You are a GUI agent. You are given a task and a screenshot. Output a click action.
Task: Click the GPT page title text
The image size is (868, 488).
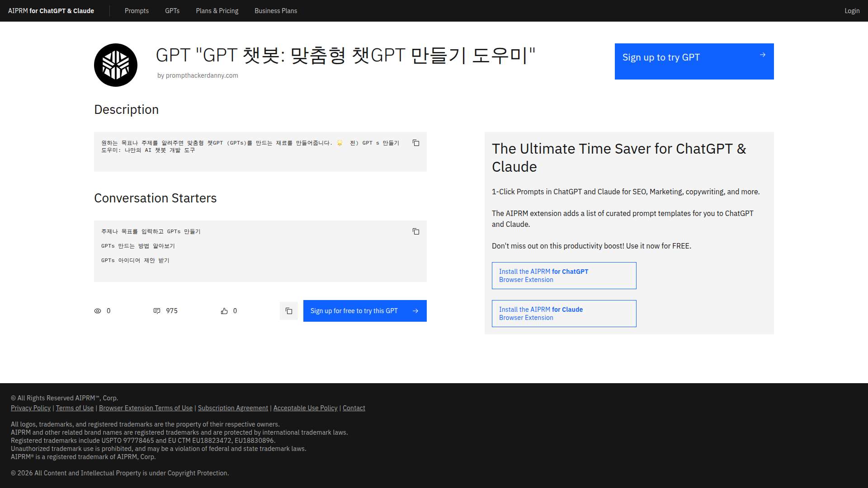tap(345, 56)
